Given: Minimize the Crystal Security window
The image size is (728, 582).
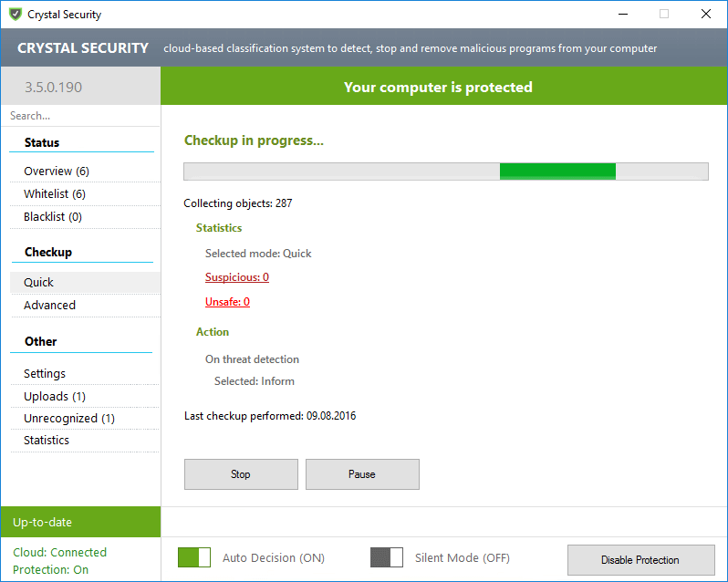Looking at the screenshot, I should tap(623, 14).
